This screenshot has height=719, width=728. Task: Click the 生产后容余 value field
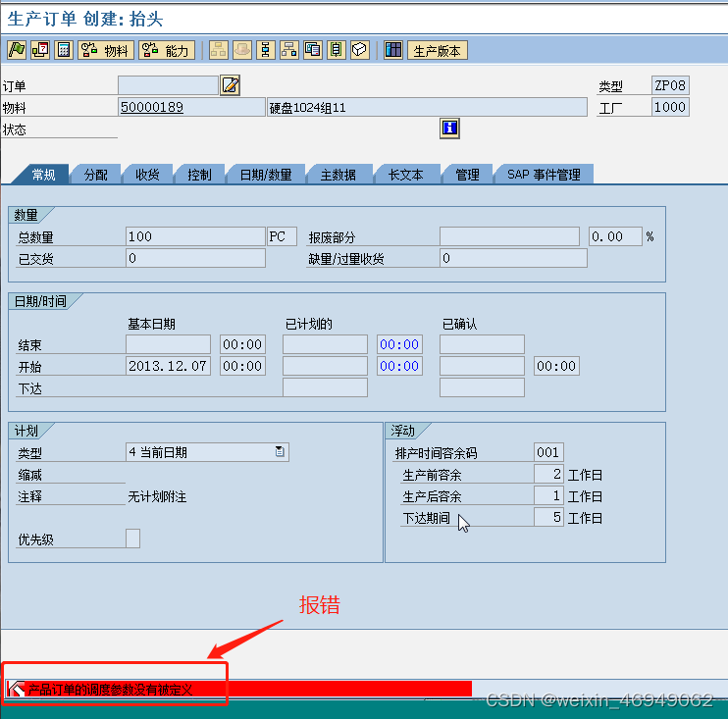tap(548, 495)
